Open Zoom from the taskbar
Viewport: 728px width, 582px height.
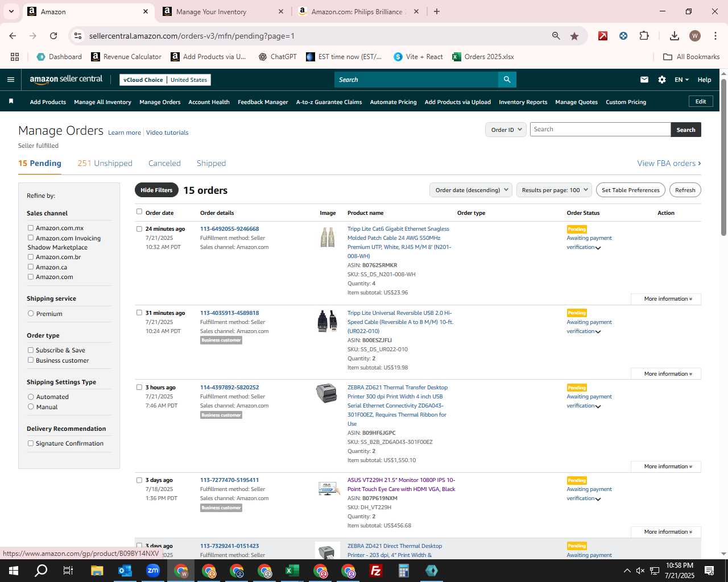153,571
